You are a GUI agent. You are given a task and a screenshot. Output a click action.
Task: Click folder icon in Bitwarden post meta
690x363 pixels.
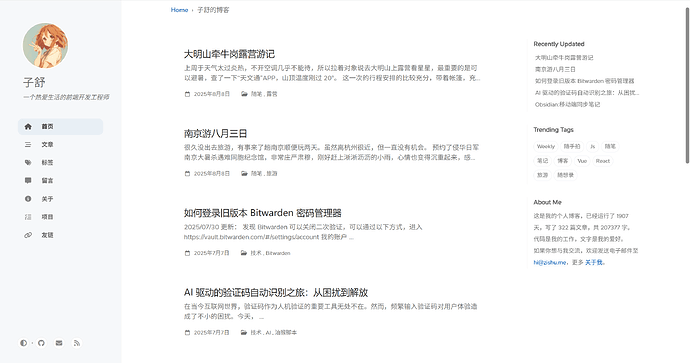tap(244, 253)
